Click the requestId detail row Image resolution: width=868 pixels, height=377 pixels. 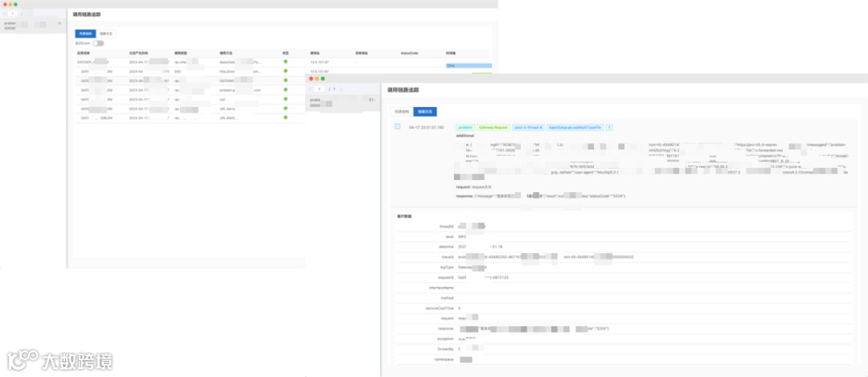click(624, 277)
